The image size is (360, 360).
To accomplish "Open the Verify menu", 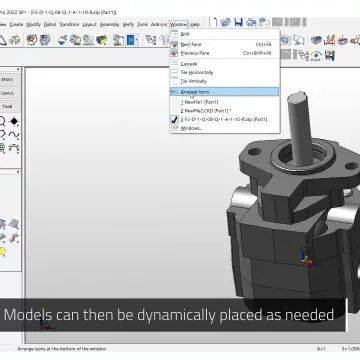I will click(128, 25).
